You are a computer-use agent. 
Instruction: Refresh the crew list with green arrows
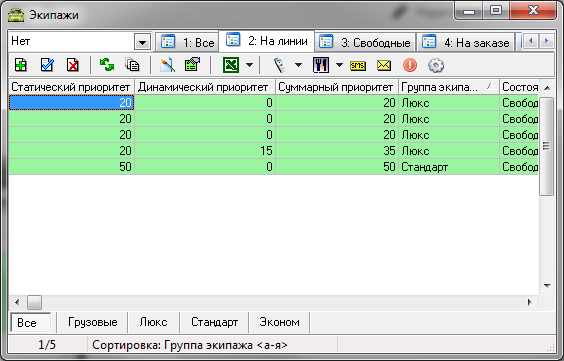point(107,65)
